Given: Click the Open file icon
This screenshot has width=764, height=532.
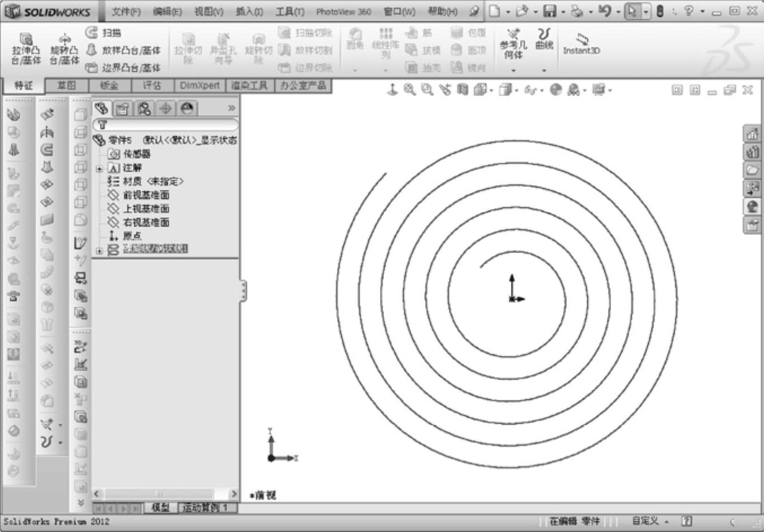Looking at the screenshot, I should click(x=522, y=11).
